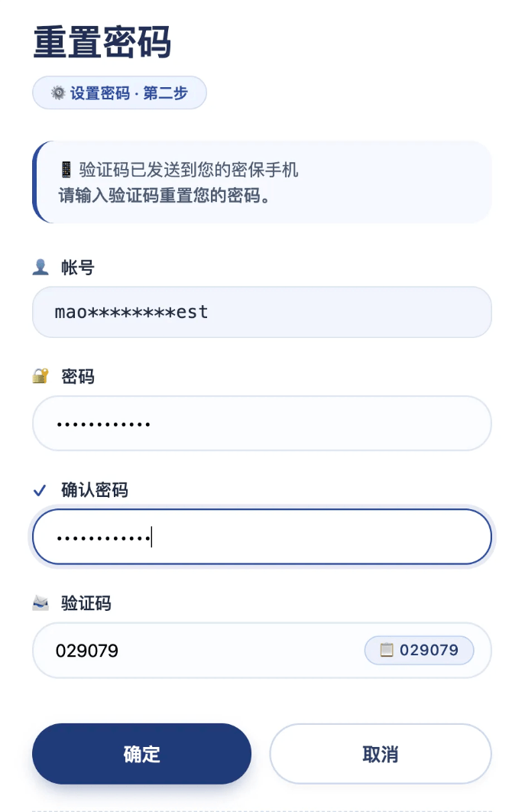512x812 pixels.
Task: Click the envelope icon next to 验证码
Action: [x=39, y=603]
